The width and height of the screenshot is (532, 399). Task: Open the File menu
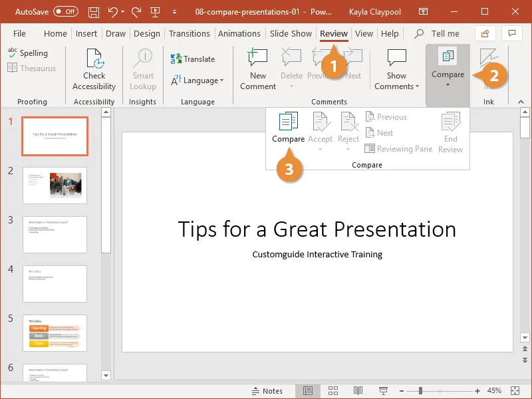click(19, 34)
